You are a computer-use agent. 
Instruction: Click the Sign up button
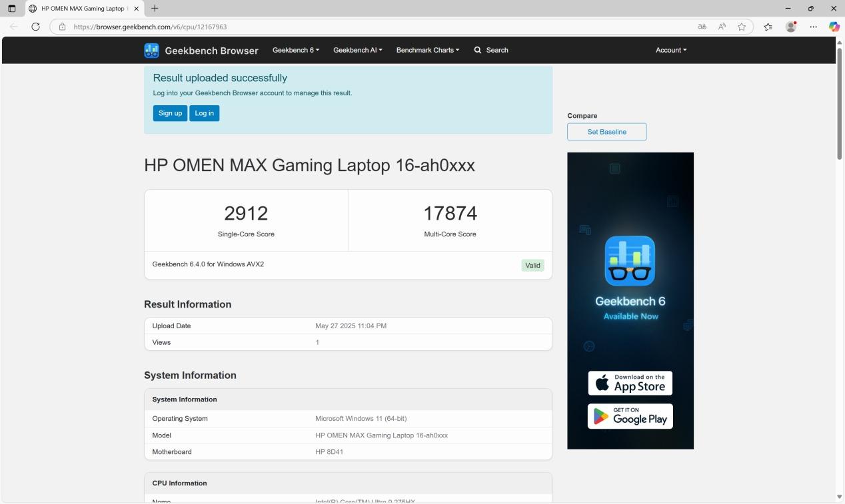pyautogui.click(x=170, y=113)
